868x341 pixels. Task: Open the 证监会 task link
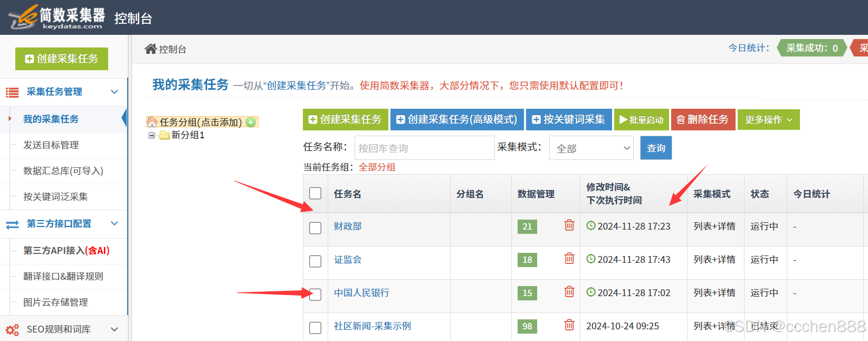pyautogui.click(x=348, y=260)
